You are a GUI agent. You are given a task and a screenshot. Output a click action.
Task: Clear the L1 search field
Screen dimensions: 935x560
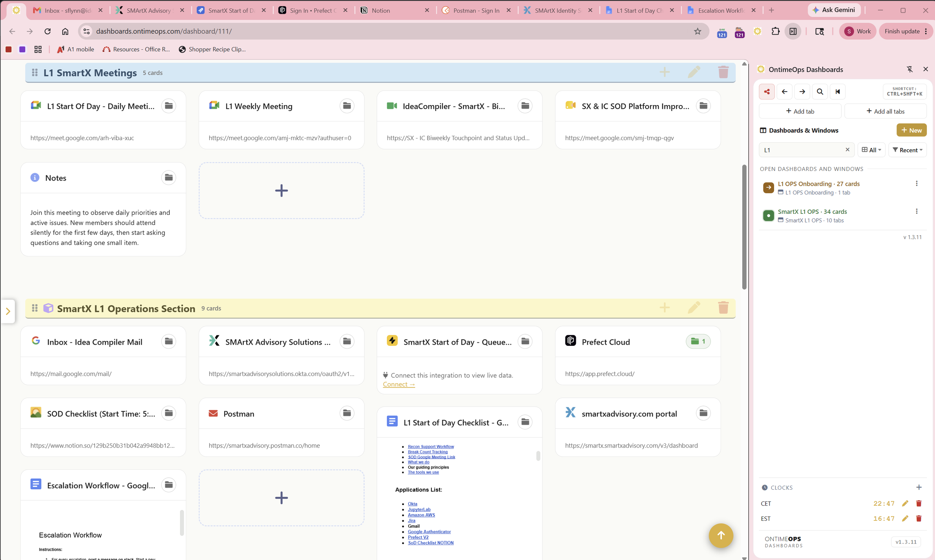(x=847, y=150)
